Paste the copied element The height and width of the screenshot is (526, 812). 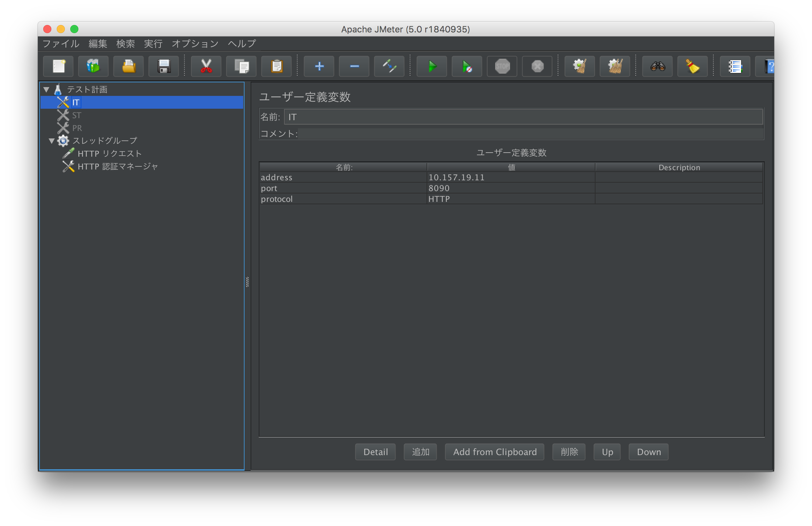[276, 66]
